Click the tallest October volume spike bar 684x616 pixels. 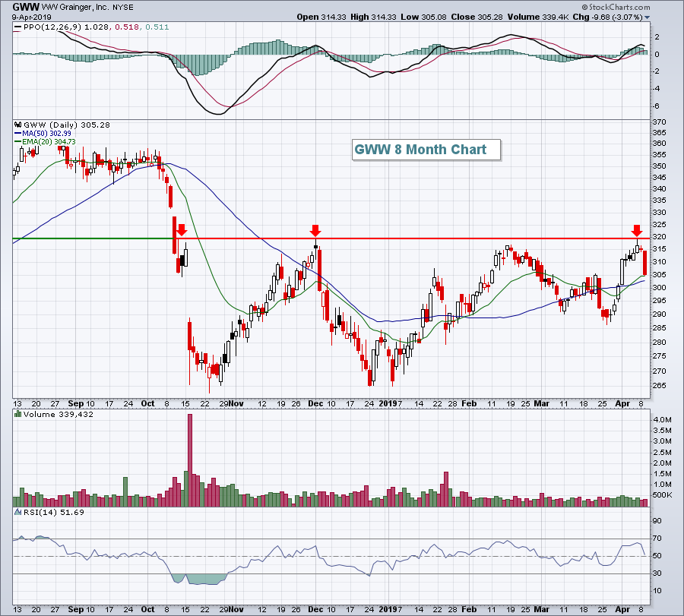[190, 460]
